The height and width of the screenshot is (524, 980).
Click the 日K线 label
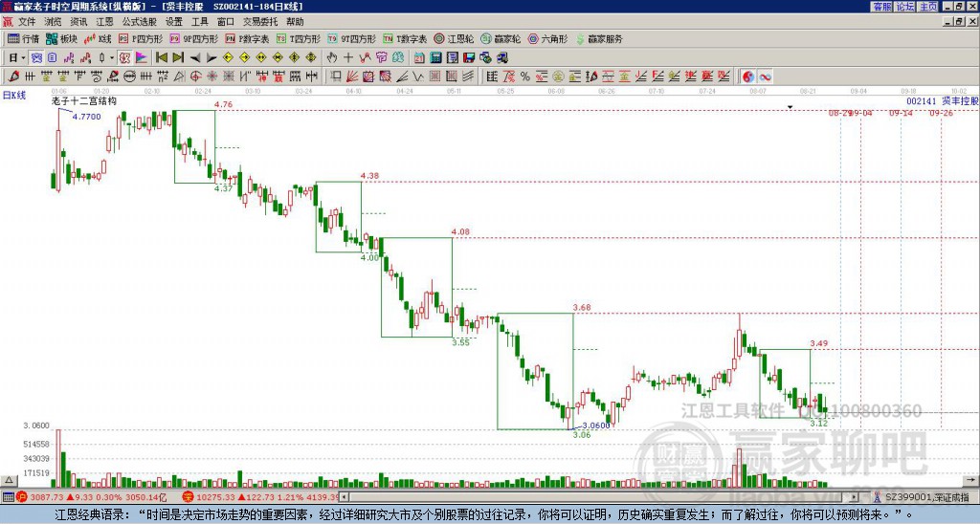click(14, 95)
